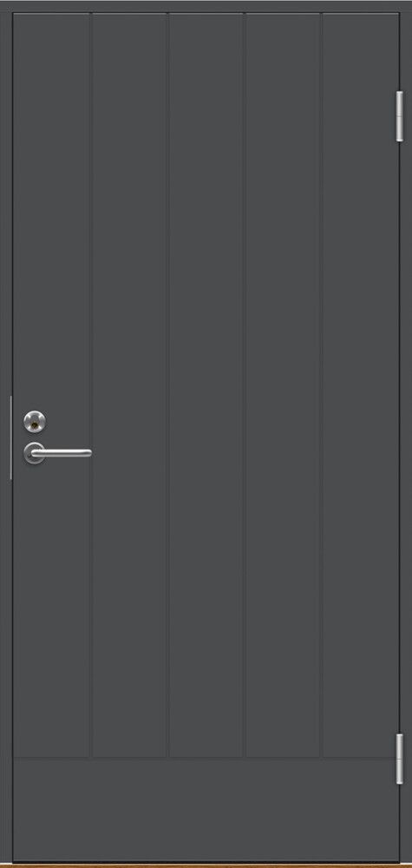Click groove between first and second panels
Image resolution: width=412 pixels, height=868 pixels.
(x=91, y=385)
